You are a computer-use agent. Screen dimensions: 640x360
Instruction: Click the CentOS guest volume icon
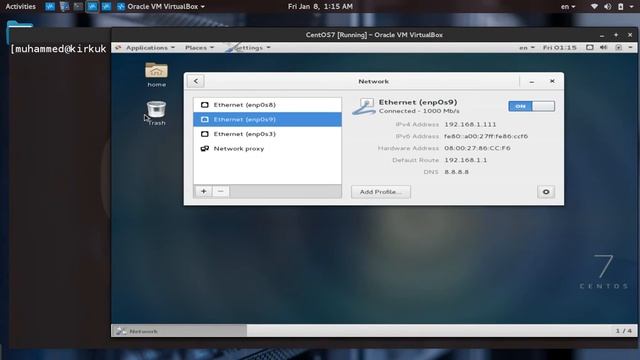pyautogui.click(x=604, y=48)
